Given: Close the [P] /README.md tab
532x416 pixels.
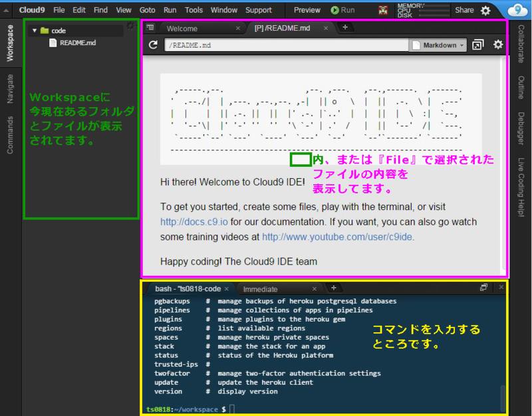Looking at the screenshot, I should click(326, 28).
